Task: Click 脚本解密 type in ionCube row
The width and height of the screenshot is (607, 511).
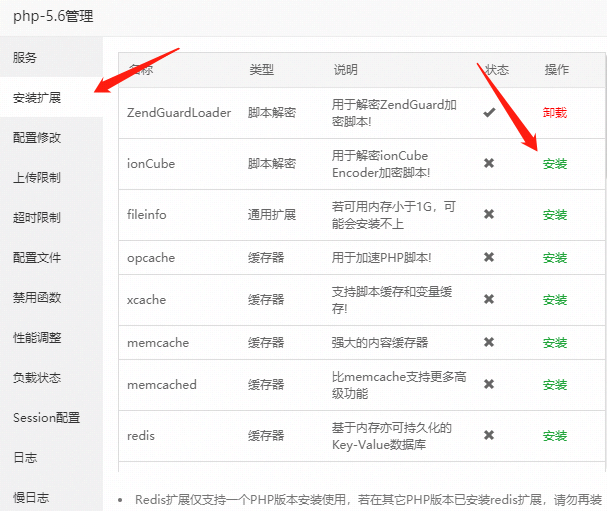Action: 272,164
